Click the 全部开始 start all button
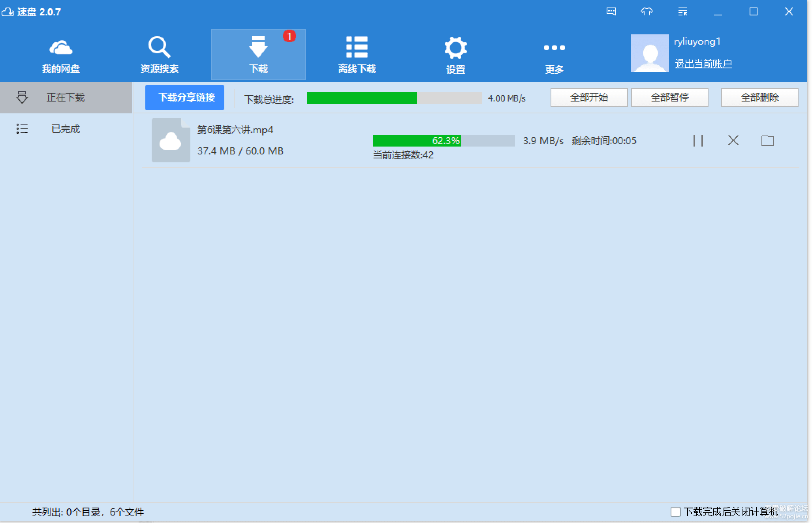The image size is (812, 523). tap(589, 98)
